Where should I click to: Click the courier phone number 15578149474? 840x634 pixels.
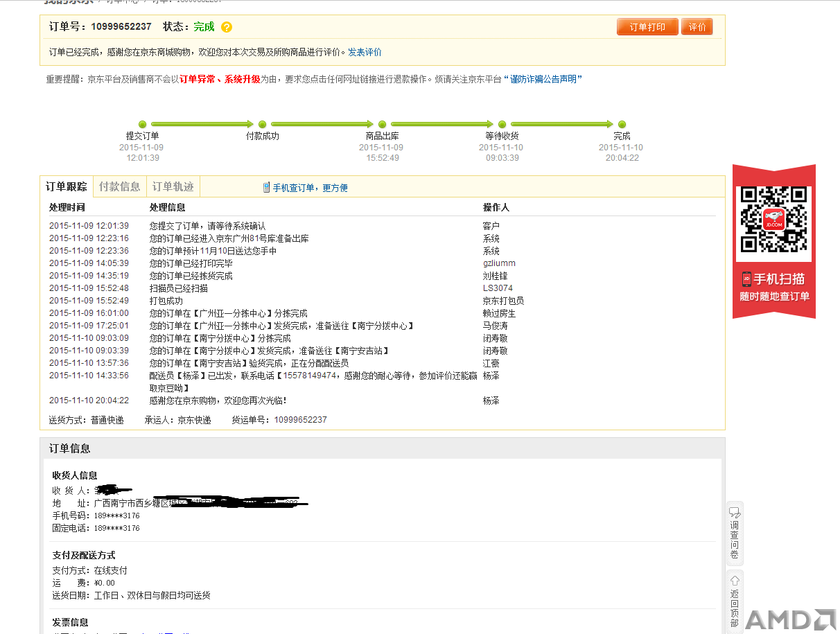[x=309, y=376]
